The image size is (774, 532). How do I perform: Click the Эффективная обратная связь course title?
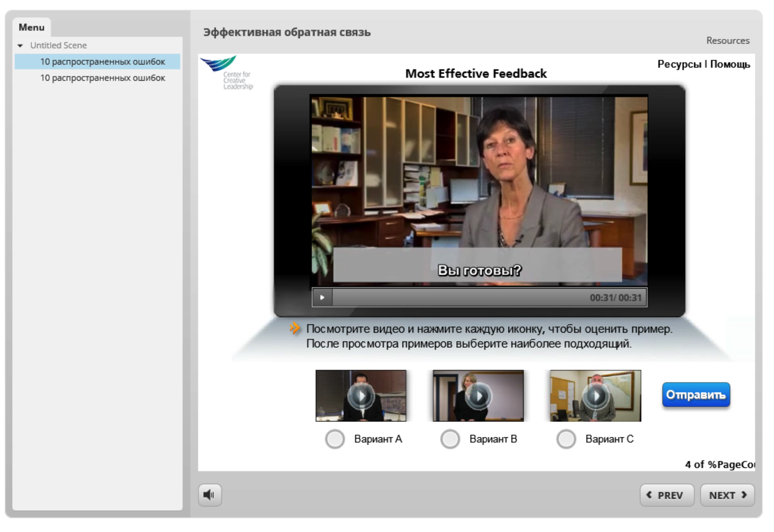287,32
